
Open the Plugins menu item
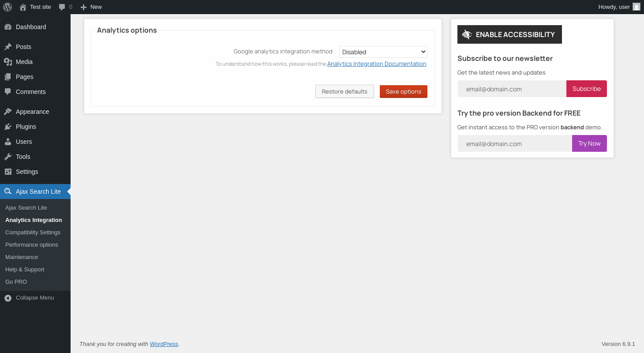point(35,127)
